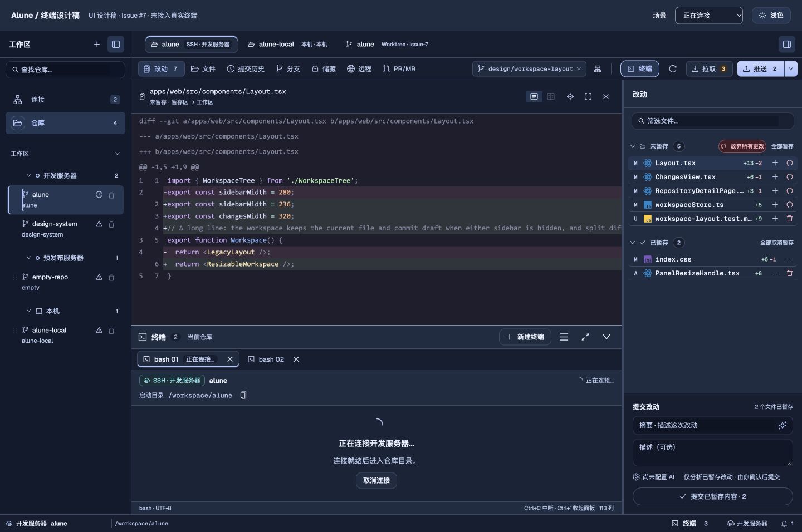The image size is (802, 532).
Task: Click the 新建终端 button
Action: click(526, 337)
